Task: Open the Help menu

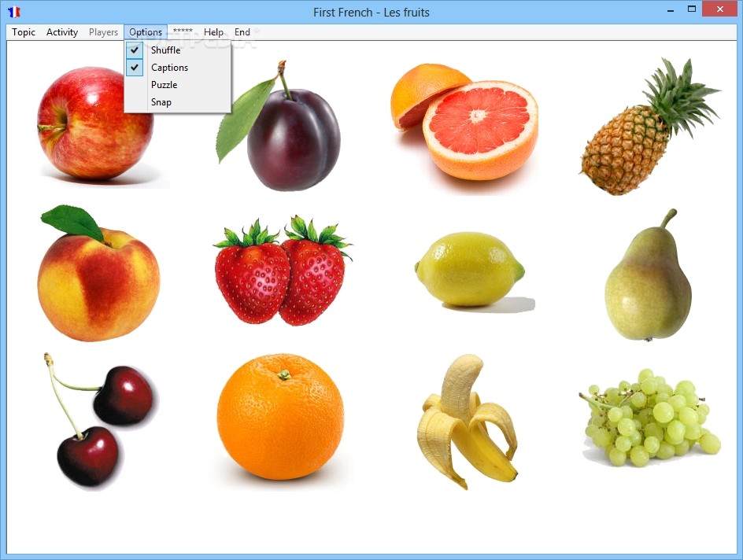Action: (214, 32)
